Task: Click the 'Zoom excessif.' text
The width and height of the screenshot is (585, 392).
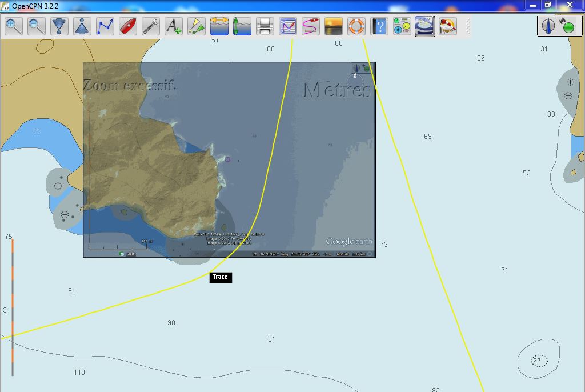Action: click(129, 85)
